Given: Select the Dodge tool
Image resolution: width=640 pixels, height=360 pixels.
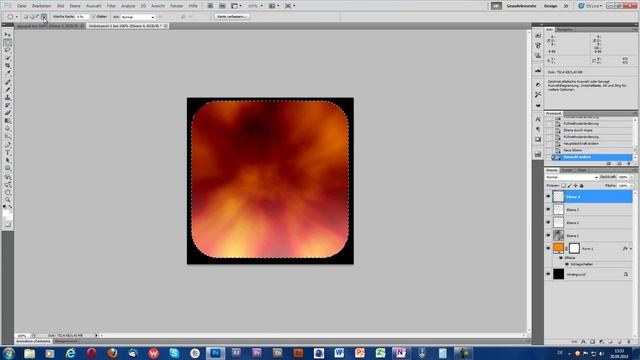Looking at the screenshot, I should click(7, 137).
